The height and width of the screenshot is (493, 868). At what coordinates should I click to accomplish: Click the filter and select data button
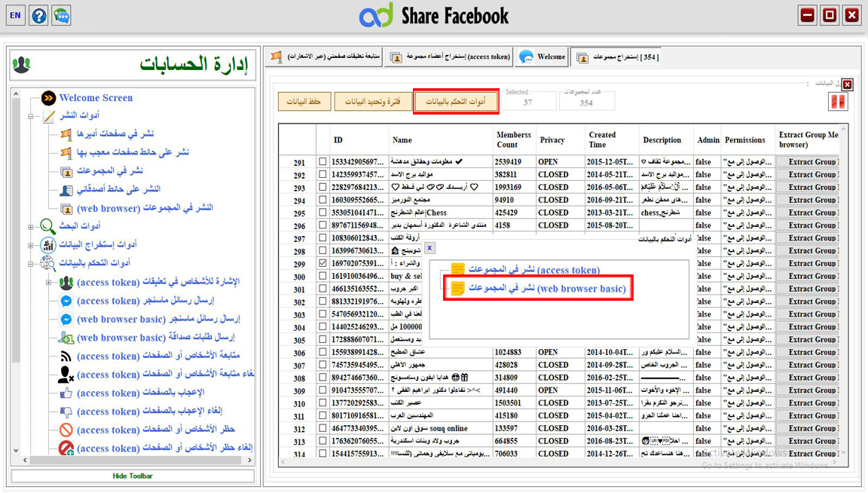tap(372, 101)
